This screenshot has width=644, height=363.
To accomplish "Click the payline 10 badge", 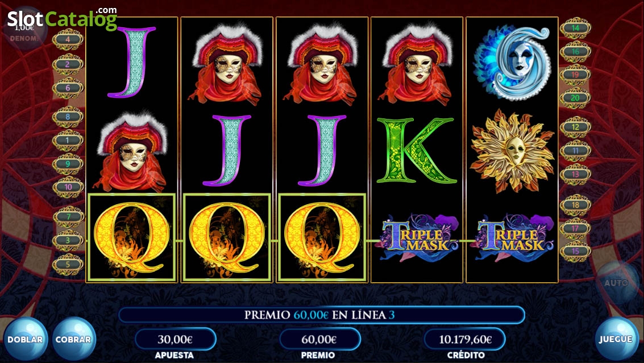I will click(x=68, y=187).
